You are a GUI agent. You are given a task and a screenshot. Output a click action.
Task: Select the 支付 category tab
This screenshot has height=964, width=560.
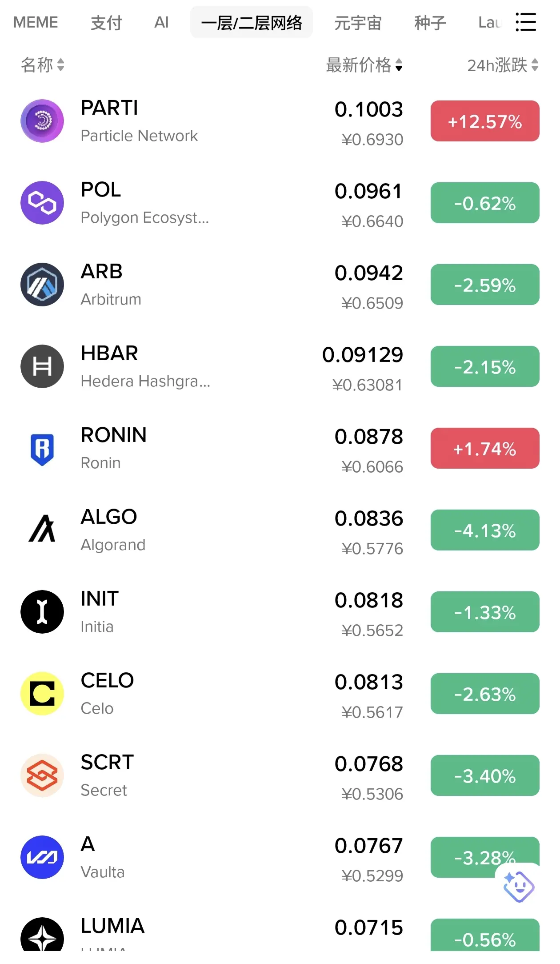(106, 22)
